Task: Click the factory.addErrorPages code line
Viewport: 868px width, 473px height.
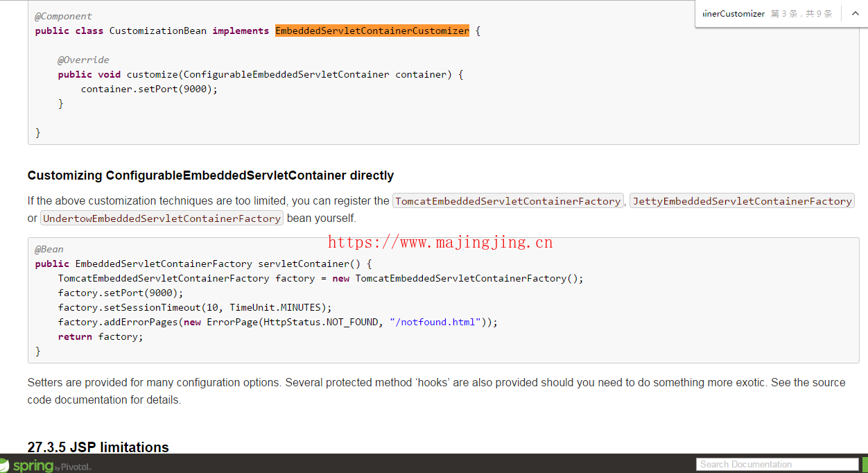Action: pyautogui.click(x=278, y=322)
